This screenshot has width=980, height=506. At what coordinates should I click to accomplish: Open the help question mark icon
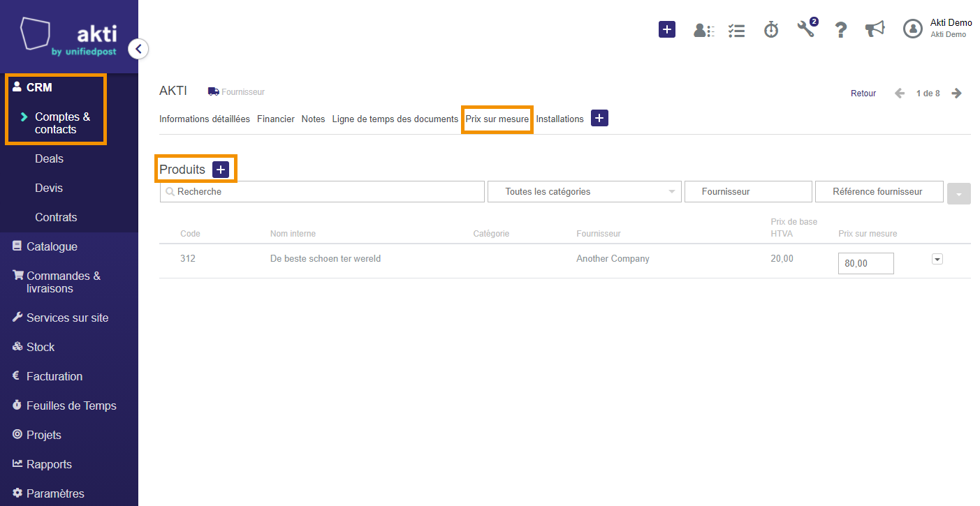click(x=841, y=29)
